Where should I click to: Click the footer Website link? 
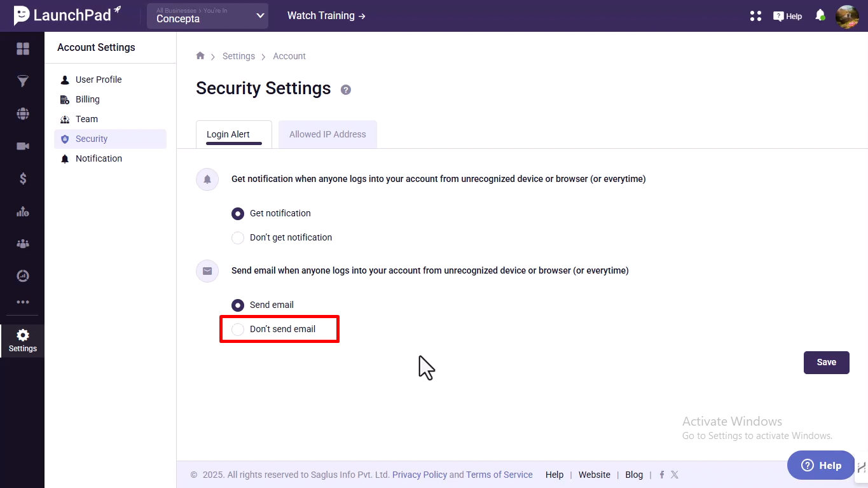click(x=594, y=475)
